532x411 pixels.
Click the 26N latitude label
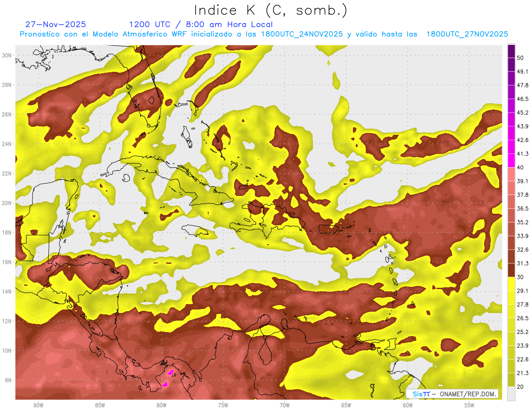7,114
